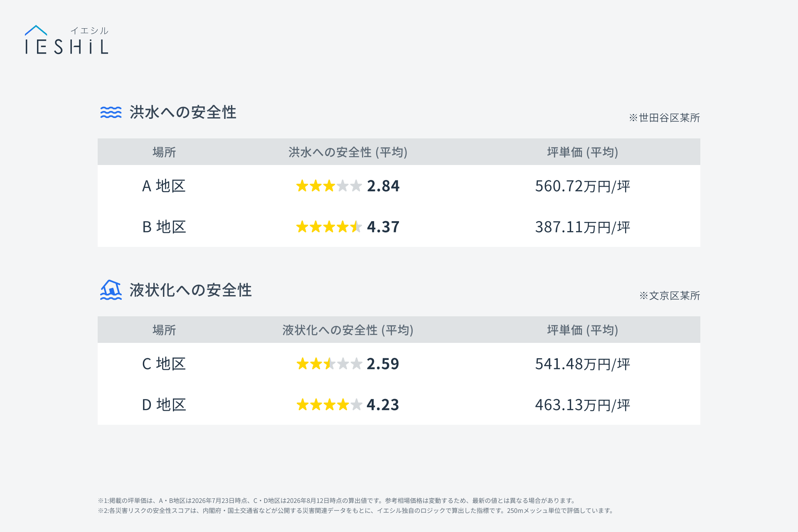Click the flood wave icon beside 洪水への安全性

[111, 112]
